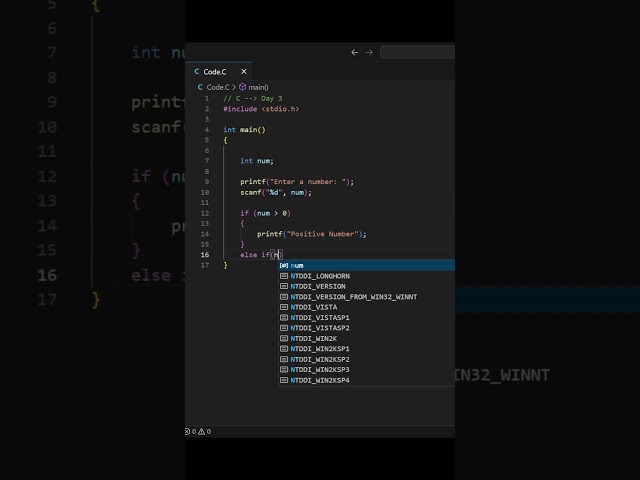
Task: Click the warnings count in status bar
Action: (205, 431)
